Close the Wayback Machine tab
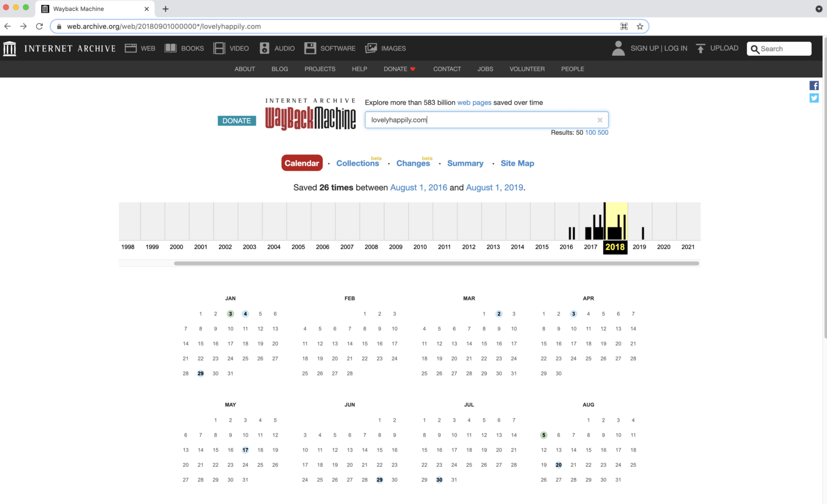Image resolution: width=827 pixels, height=504 pixels. (x=147, y=9)
